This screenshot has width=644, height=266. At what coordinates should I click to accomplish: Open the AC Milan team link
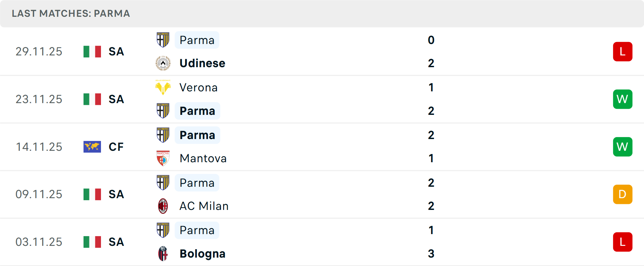204,206
